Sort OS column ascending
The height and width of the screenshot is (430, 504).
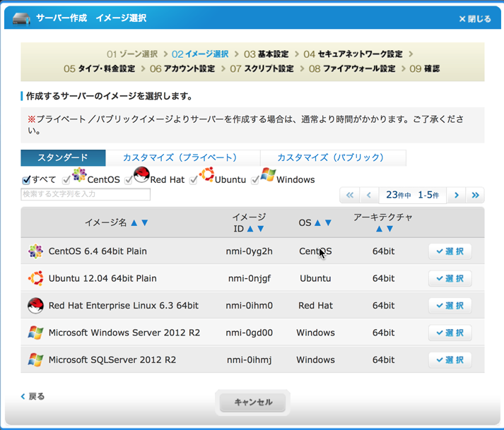point(317,222)
